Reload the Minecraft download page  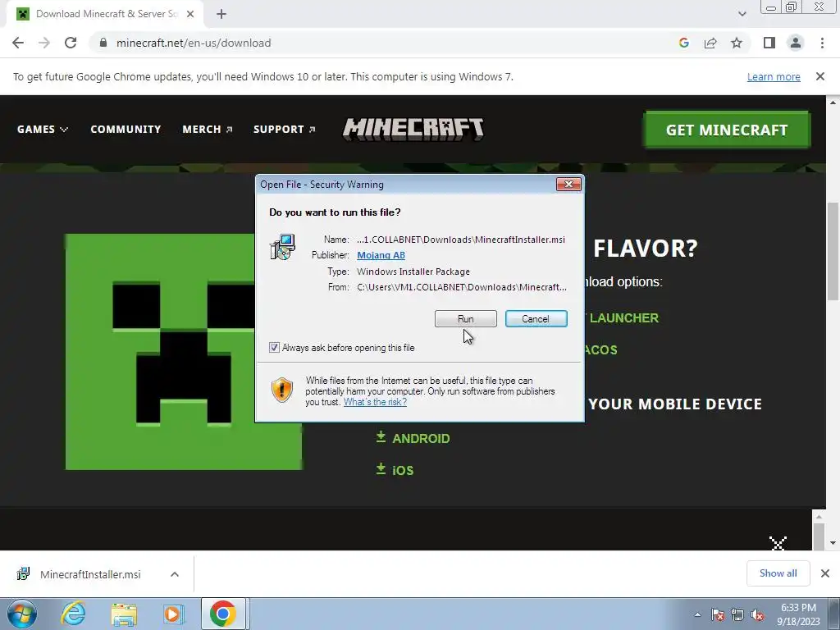(x=71, y=43)
